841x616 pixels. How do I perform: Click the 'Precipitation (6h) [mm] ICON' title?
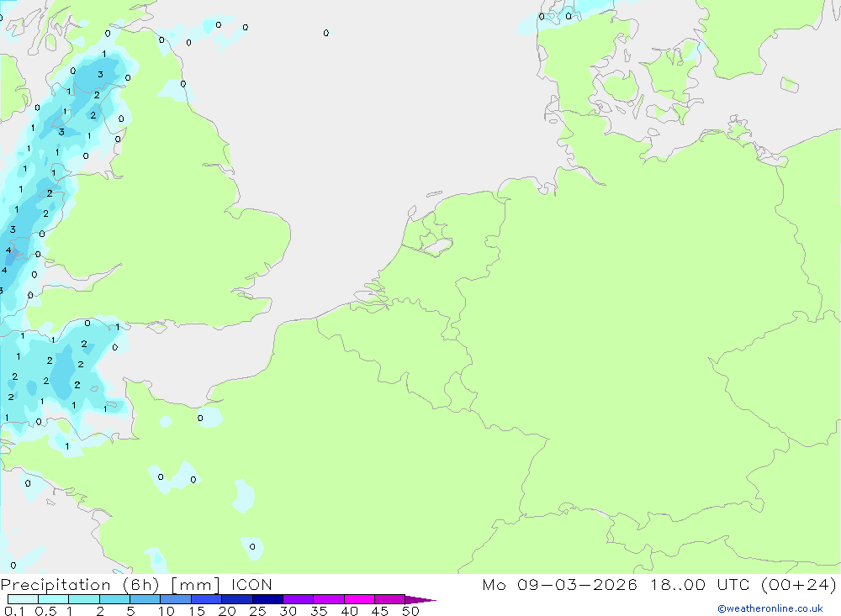[x=136, y=585]
